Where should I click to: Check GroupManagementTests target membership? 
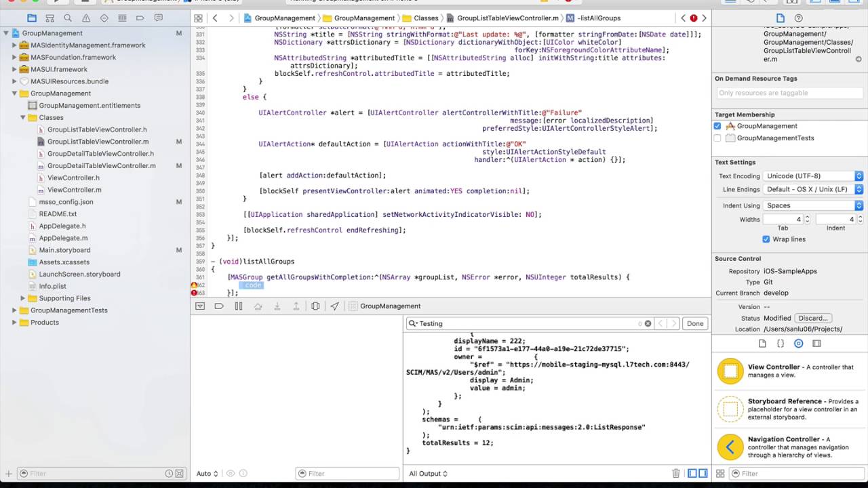coord(717,138)
